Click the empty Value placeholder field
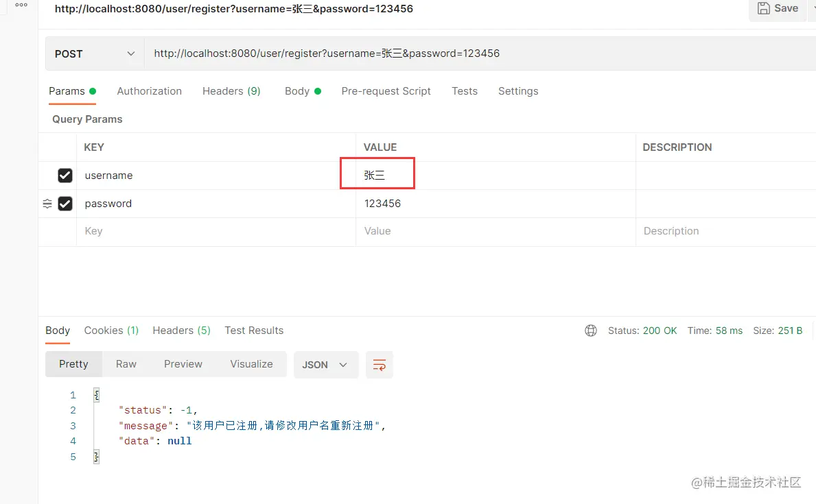The height and width of the screenshot is (504, 816). click(496, 231)
